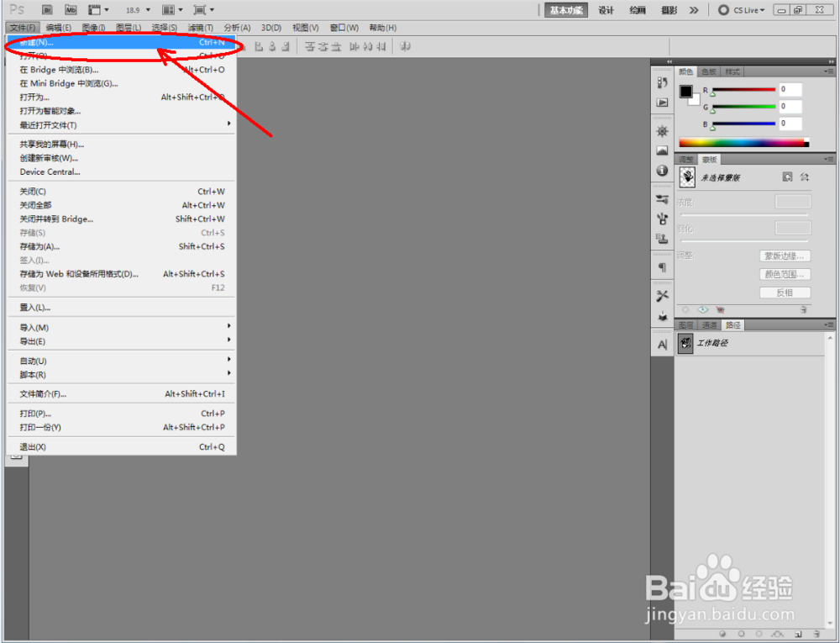This screenshot has height=643, width=840.
Task: Click the add pixel mask icon
Action: coord(787,177)
